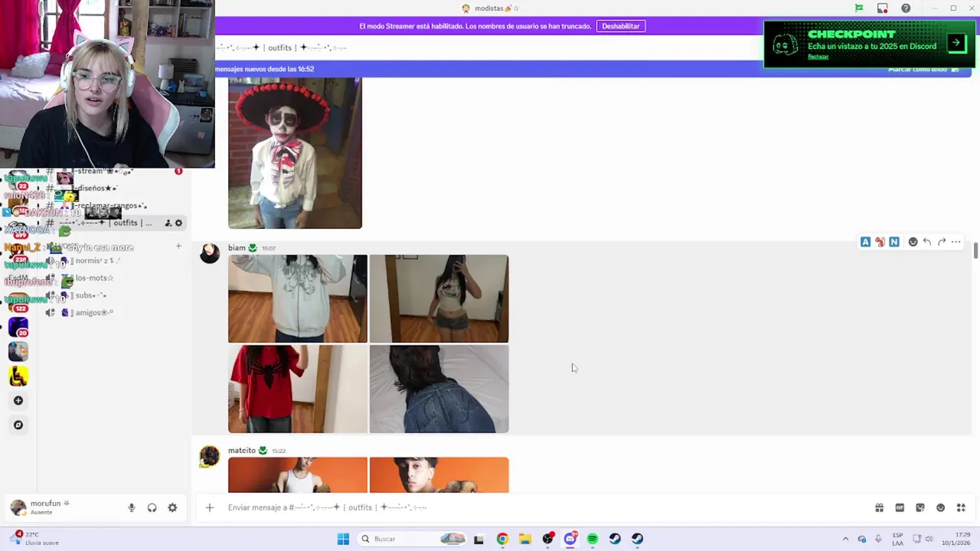Open Spotify from the taskbar
The height and width of the screenshot is (551, 980).
(593, 539)
